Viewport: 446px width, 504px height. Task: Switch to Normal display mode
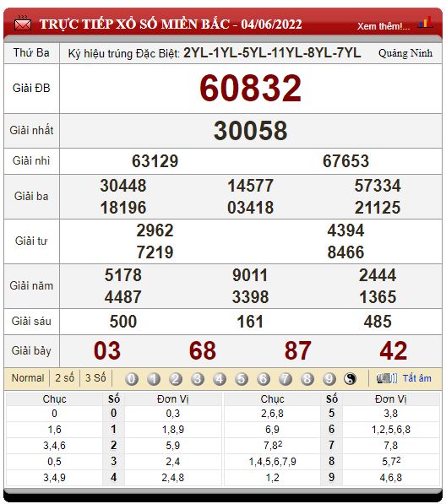28,378
